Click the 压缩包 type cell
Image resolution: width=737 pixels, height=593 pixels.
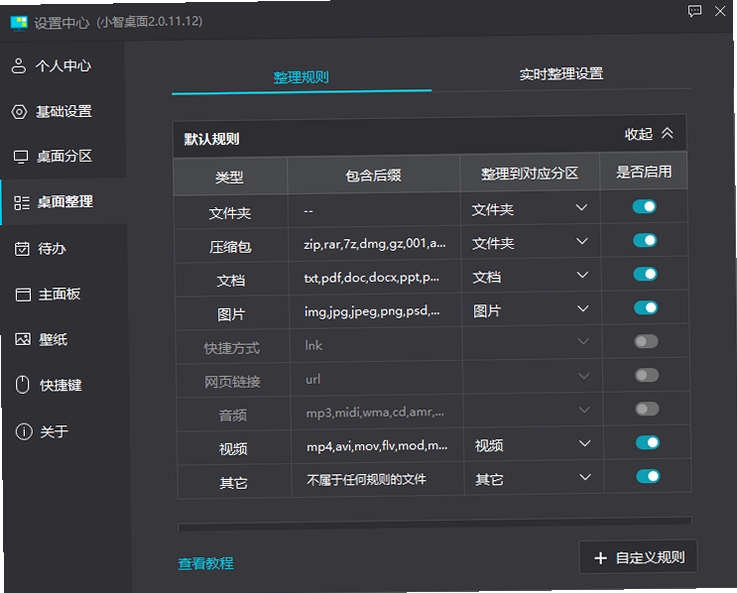tap(231, 247)
